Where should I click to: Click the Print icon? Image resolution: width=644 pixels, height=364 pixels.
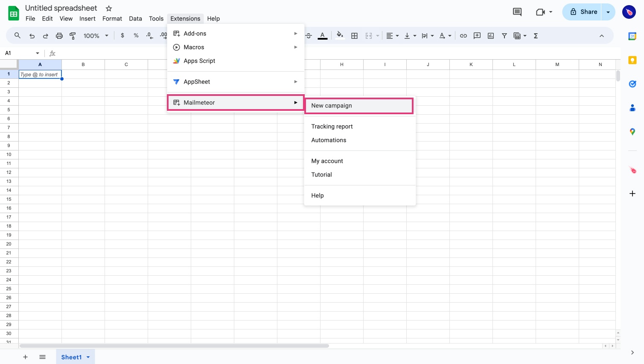coord(59,36)
